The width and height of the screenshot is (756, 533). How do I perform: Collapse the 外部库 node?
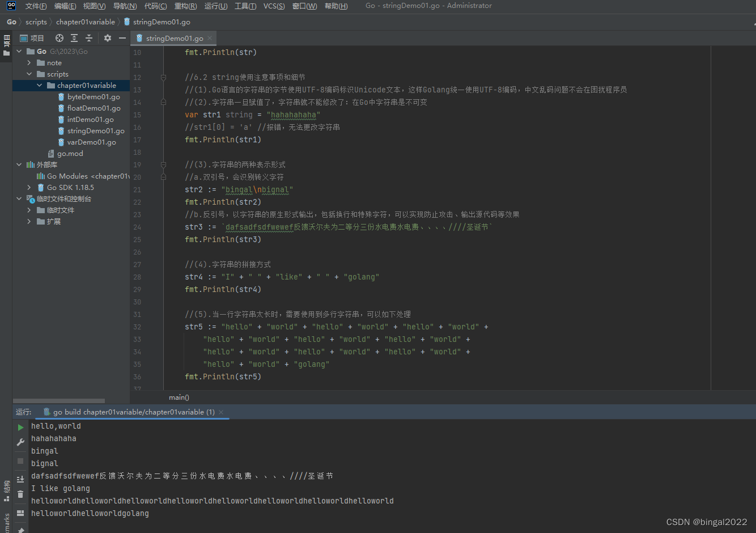19,165
